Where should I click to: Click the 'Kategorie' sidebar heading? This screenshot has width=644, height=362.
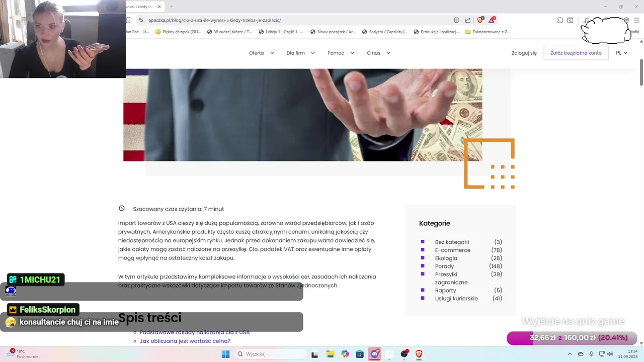point(435,223)
